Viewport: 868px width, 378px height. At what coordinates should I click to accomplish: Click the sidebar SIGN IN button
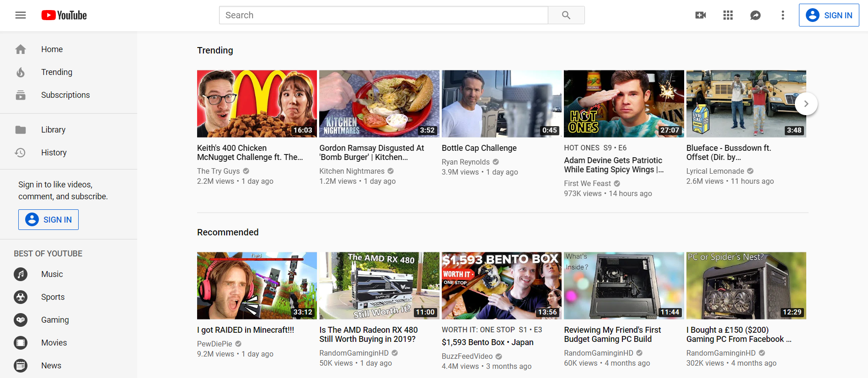point(48,220)
